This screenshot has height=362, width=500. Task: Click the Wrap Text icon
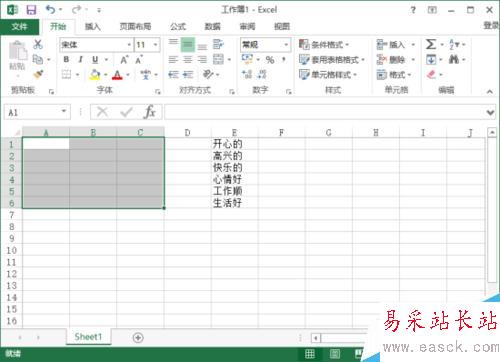point(218,44)
